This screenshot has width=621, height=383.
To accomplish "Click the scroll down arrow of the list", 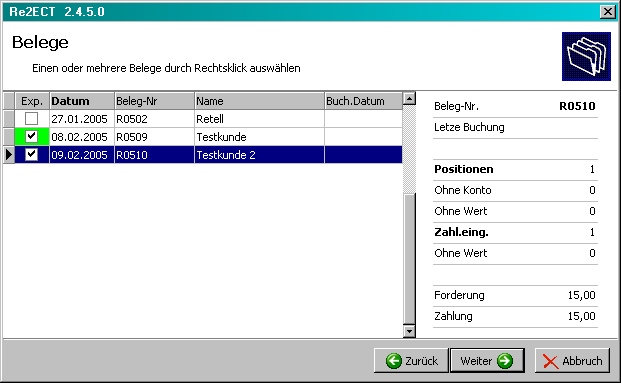I will (410, 331).
